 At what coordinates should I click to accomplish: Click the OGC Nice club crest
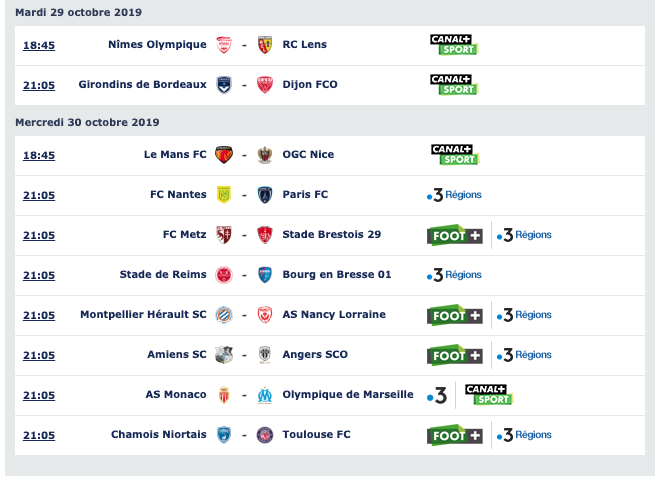(x=265, y=155)
